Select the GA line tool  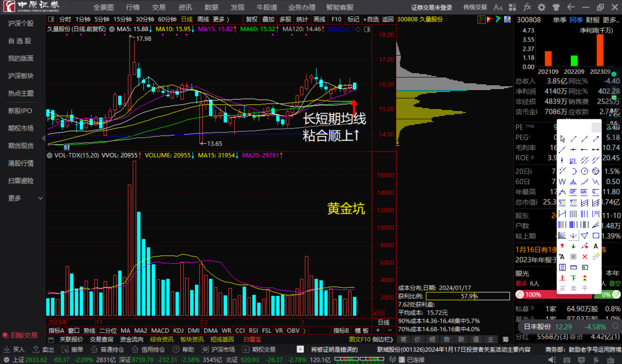point(584,192)
